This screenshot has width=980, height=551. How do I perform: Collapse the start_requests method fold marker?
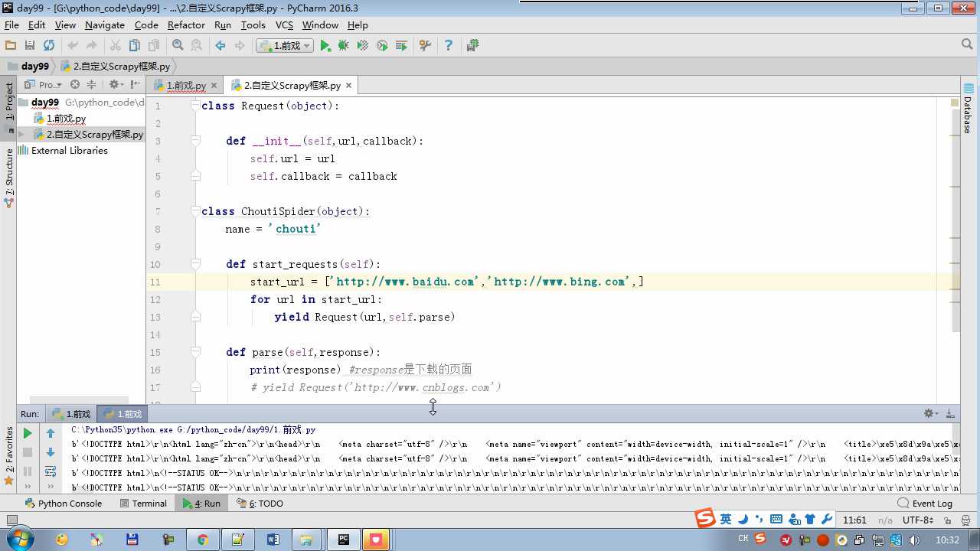pos(195,264)
